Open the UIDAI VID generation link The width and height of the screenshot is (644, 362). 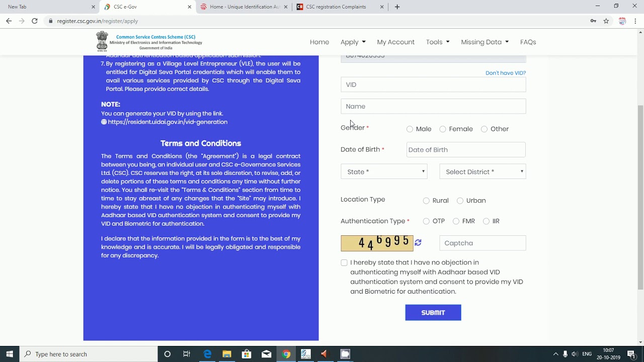click(x=168, y=122)
